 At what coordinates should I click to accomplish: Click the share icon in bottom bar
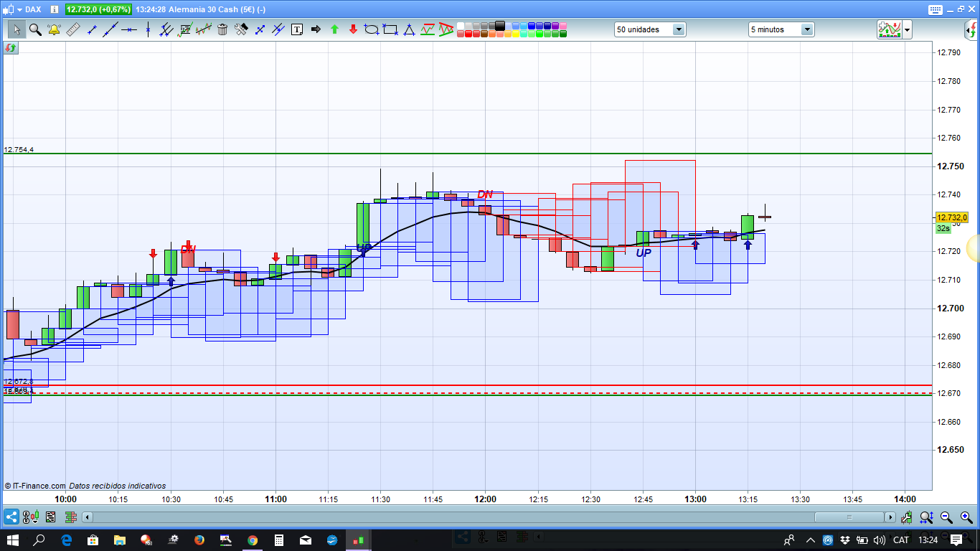[11, 517]
